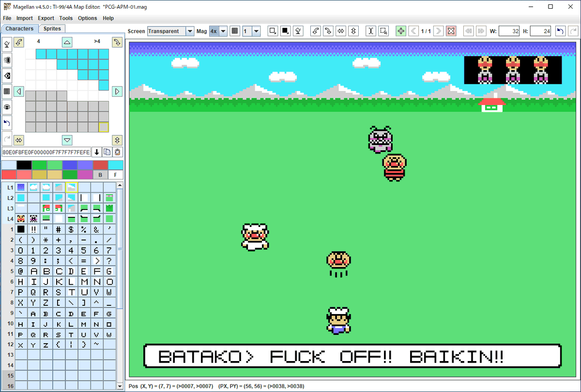Open the Help menu
This screenshot has width=581, height=392.
click(108, 18)
